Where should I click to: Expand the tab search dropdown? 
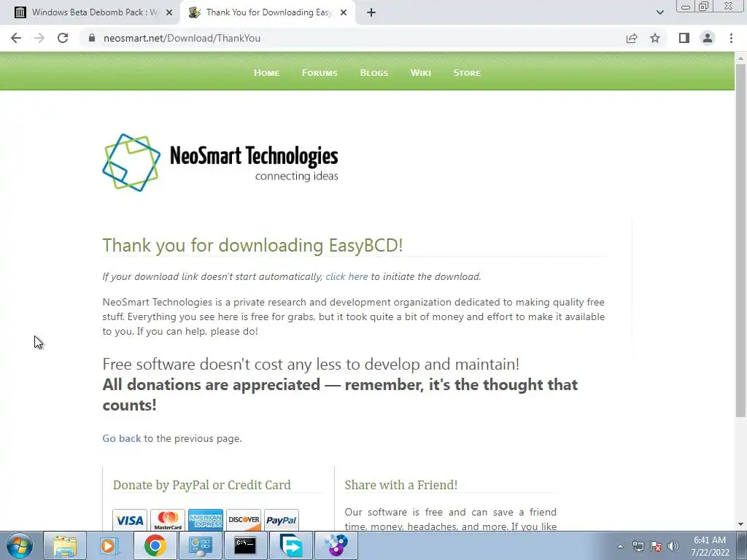pos(659,12)
